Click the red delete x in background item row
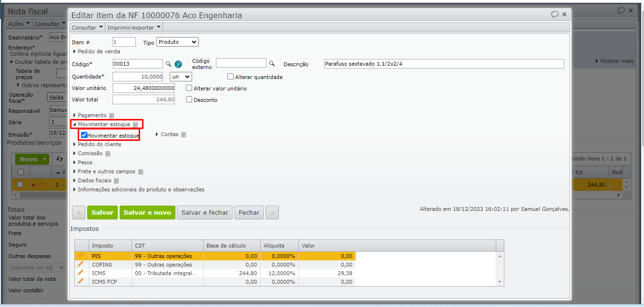The width and height of the screenshot is (644, 307). (x=33, y=185)
